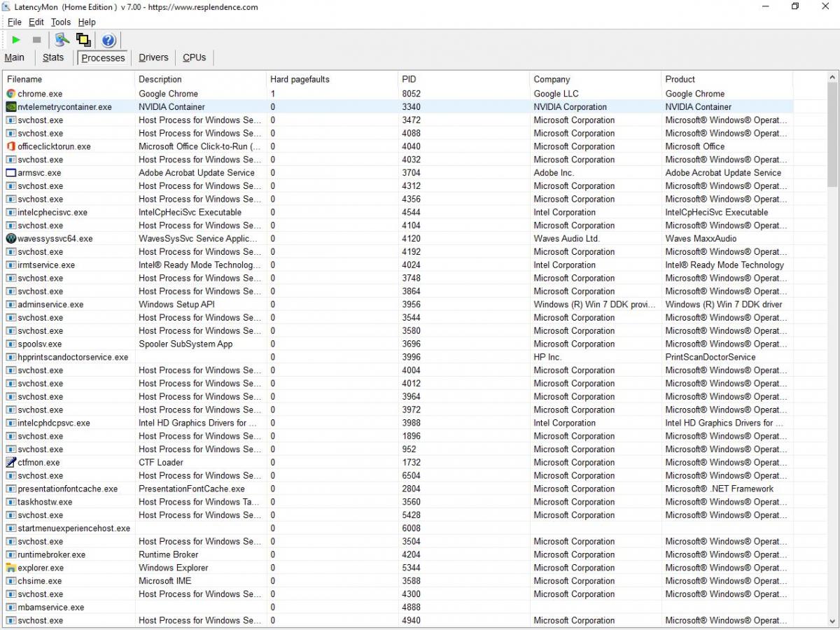Screen dimensions: 840x630
Task: Click Microsoft® .NET Framework product cell
Action: pyautogui.click(x=720, y=489)
